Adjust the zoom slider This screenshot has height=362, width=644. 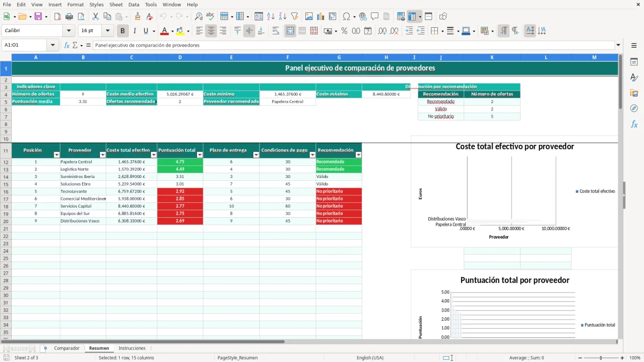tap(601, 358)
